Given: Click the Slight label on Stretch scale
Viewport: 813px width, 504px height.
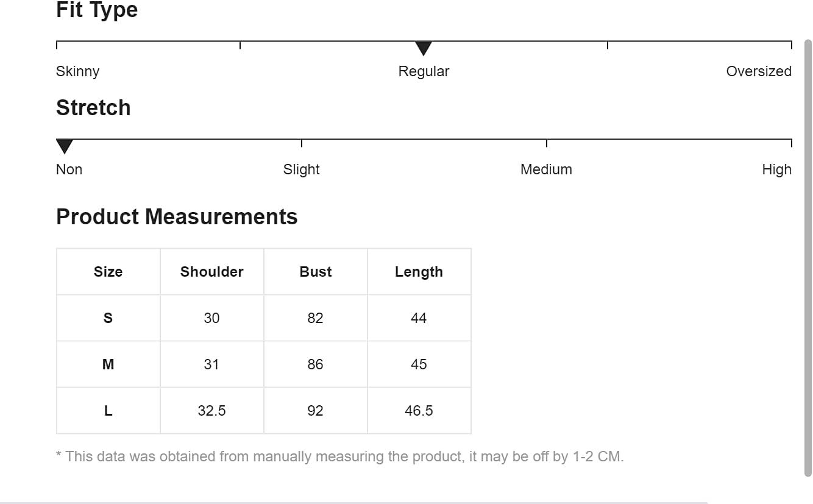Looking at the screenshot, I should tap(301, 169).
